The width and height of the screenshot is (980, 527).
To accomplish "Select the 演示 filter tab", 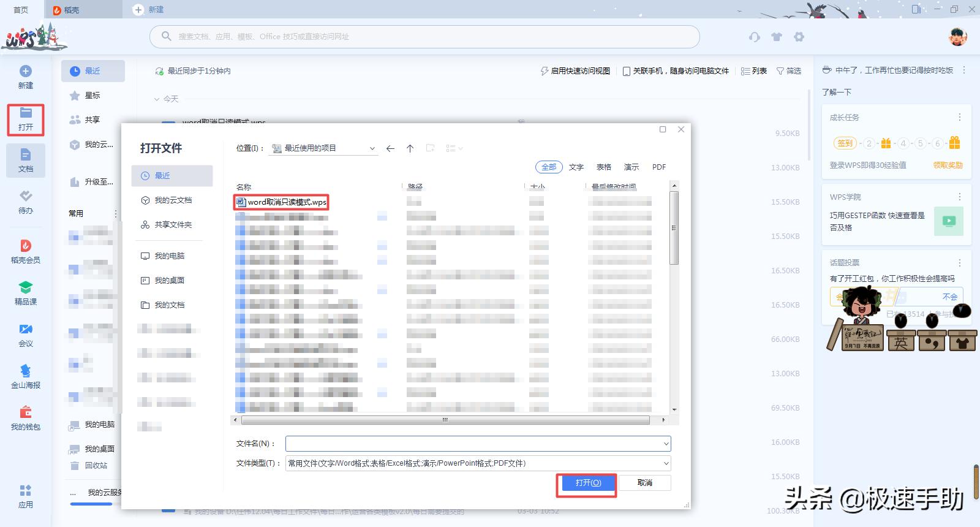I will coord(631,167).
